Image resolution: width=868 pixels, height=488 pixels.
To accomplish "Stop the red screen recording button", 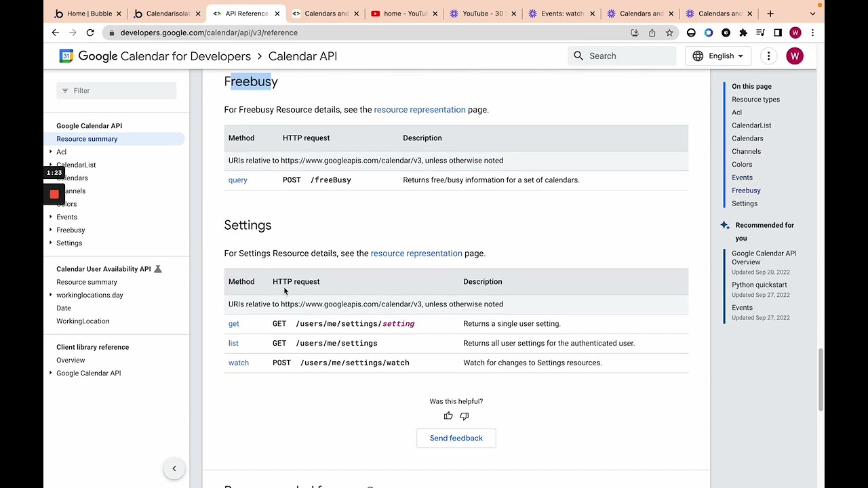I will click(54, 195).
